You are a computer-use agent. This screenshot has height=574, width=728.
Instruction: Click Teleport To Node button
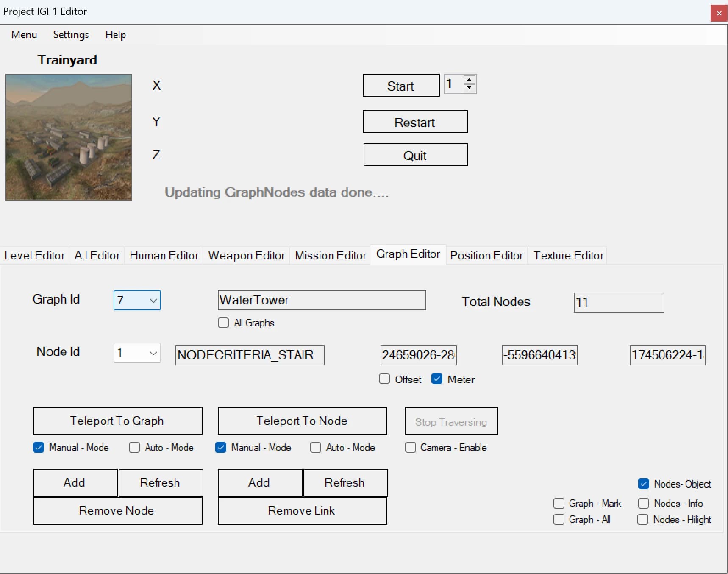coord(302,421)
